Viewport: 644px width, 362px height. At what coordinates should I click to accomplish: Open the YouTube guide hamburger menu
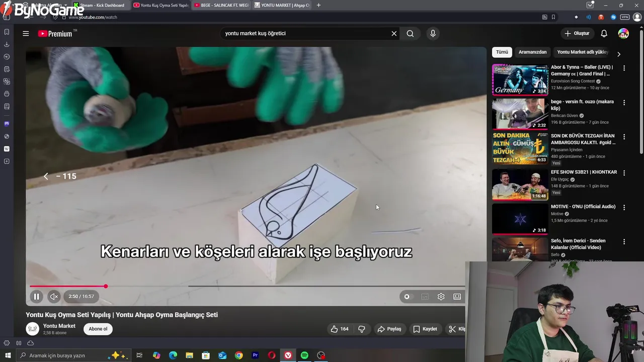pyautogui.click(x=26, y=34)
